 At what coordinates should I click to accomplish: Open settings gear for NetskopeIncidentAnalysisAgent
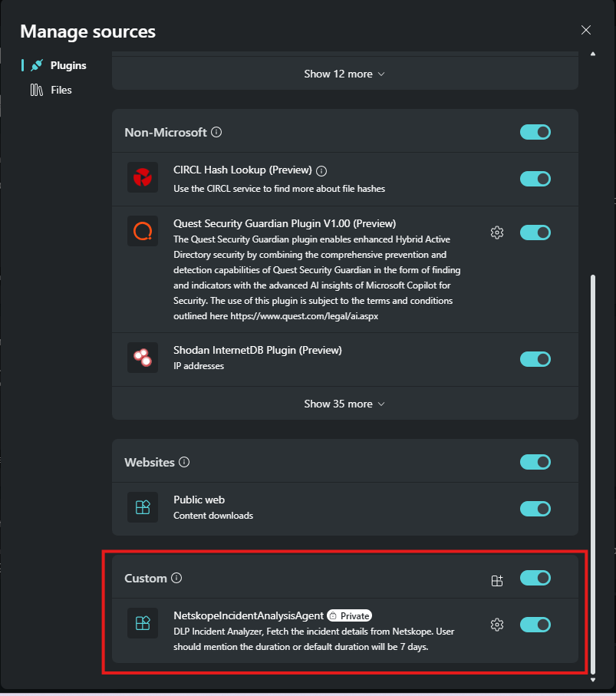497,625
